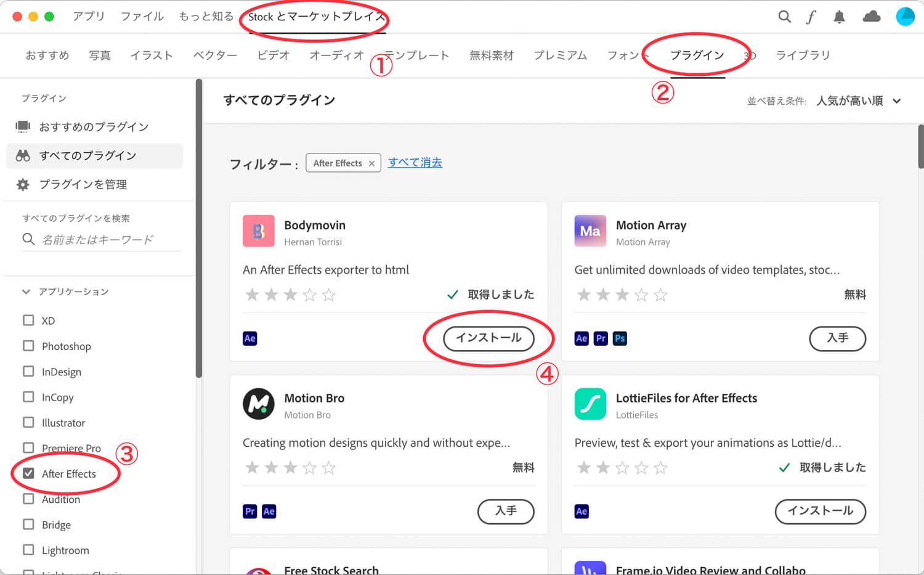Viewport: 924px width, 575px height.
Task: Click the cloud sync status icon
Action: (x=872, y=17)
